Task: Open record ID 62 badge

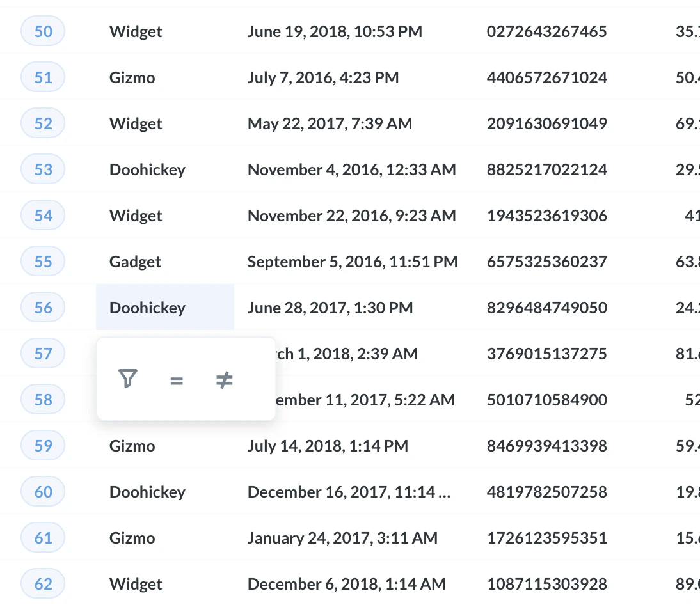Action: 43,584
